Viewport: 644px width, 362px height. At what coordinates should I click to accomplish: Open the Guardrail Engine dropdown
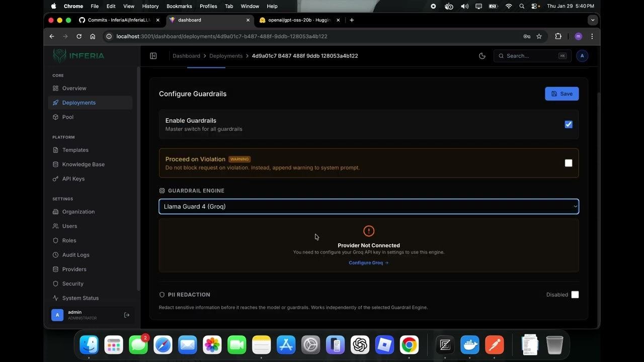[369, 207]
